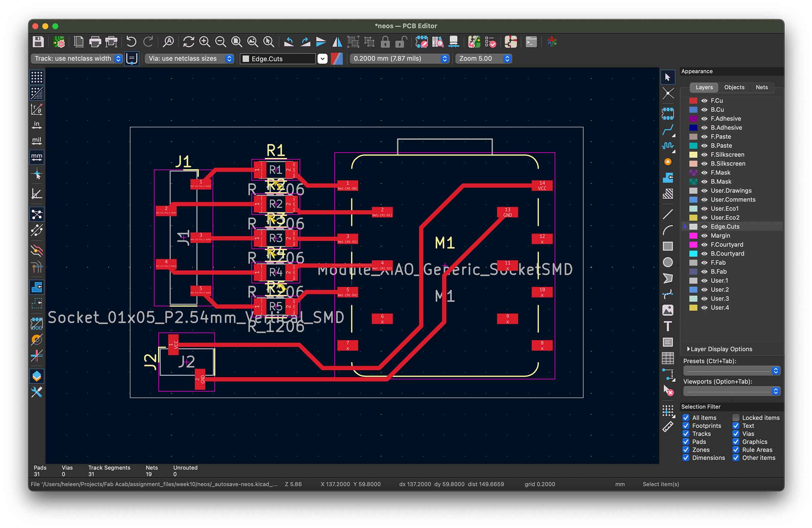Viewport: 812px width, 528px height.
Task: Enable the Locked items checkbox
Action: (x=736, y=417)
